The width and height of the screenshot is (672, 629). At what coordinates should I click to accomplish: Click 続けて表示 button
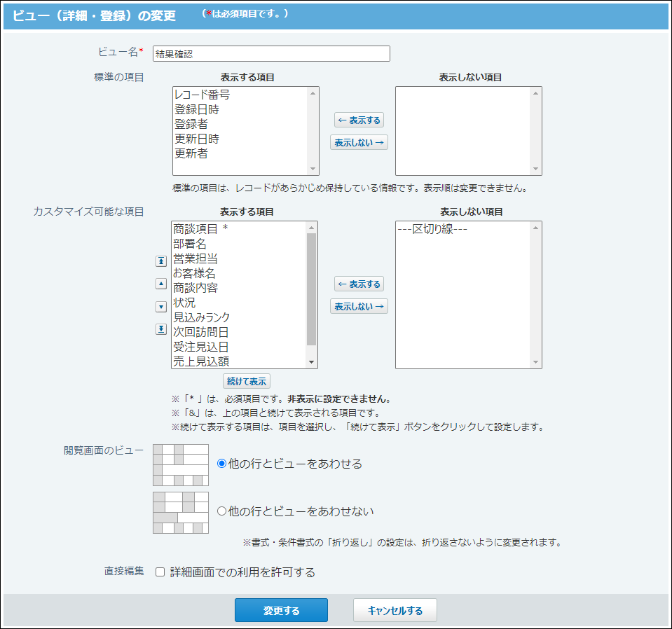[247, 381]
